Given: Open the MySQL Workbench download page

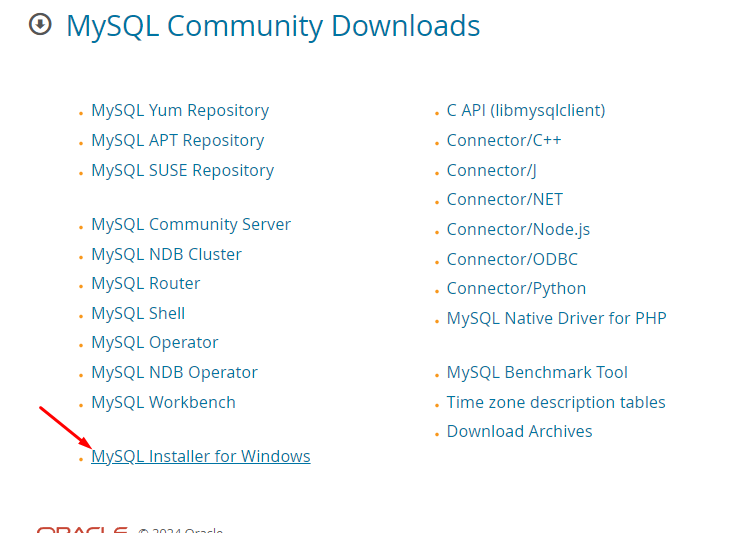Looking at the screenshot, I should 164,402.
